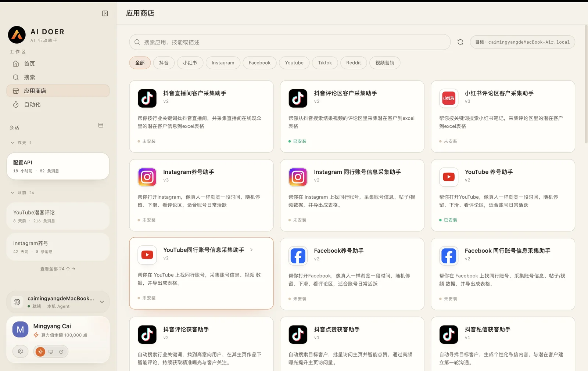Screen dimensions: 588x371
Task: Select 应用商店 in the sidebar
Action: coord(58,91)
